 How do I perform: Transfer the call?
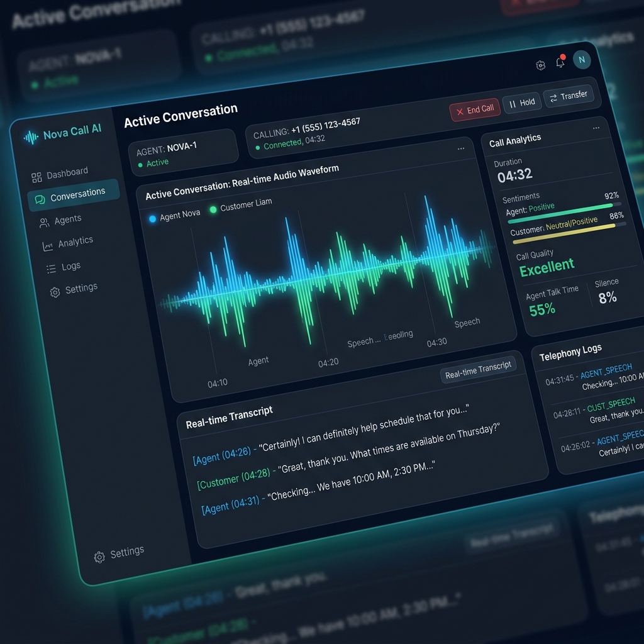click(569, 96)
